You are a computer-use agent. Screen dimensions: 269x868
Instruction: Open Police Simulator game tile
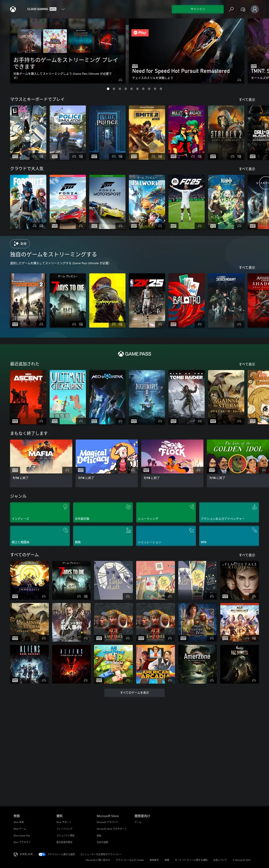68,132
